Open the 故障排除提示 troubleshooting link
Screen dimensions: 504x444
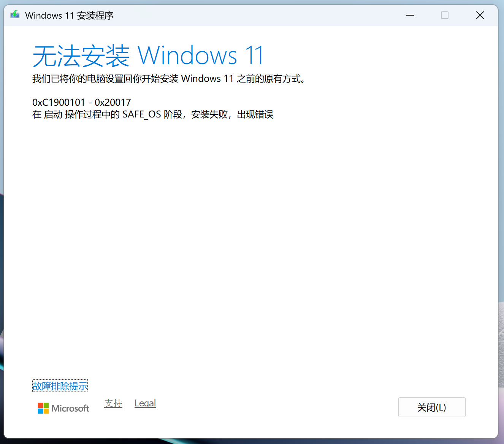point(60,386)
